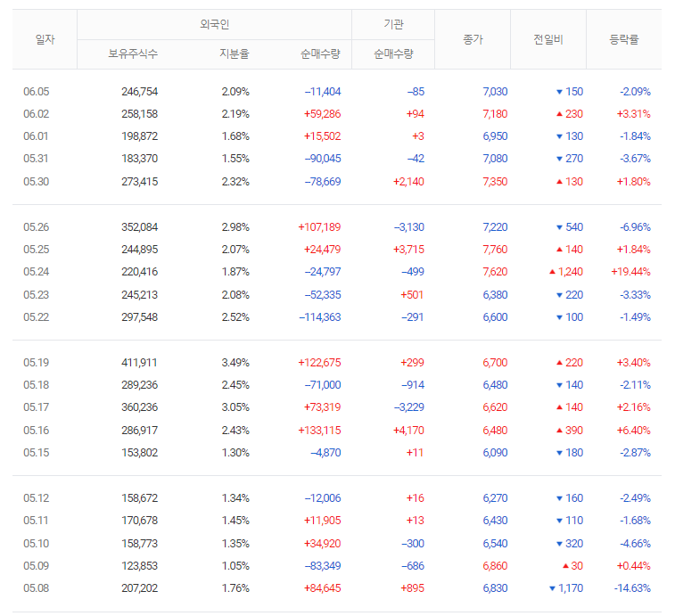The image size is (675, 616).
Task: Click the 보유주식수 column header
Action: click(x=133, y=53)
